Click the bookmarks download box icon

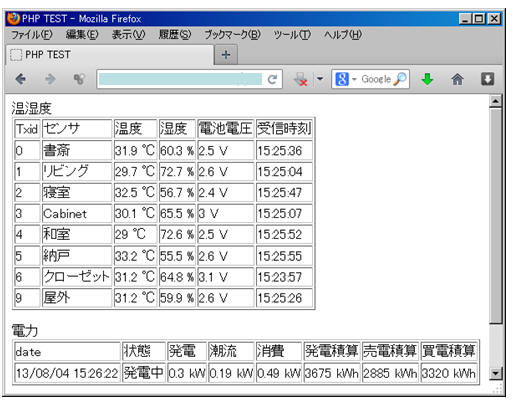pyautogui.click(x=487, y=79)
